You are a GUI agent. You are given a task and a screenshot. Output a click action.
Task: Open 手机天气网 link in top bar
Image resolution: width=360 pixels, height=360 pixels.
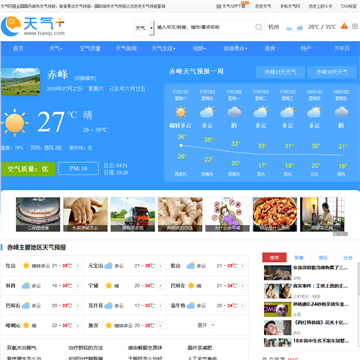point(290,6)
